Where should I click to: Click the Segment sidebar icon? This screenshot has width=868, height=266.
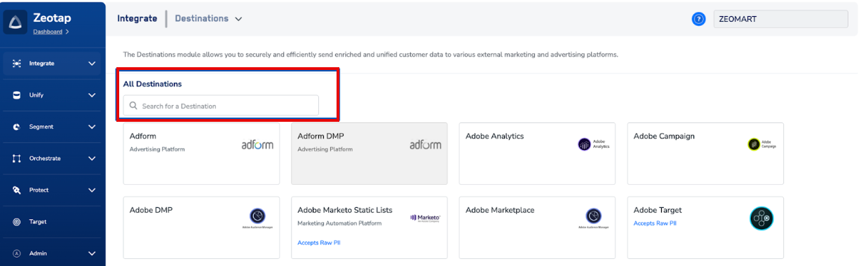click(x=17, y=127)
